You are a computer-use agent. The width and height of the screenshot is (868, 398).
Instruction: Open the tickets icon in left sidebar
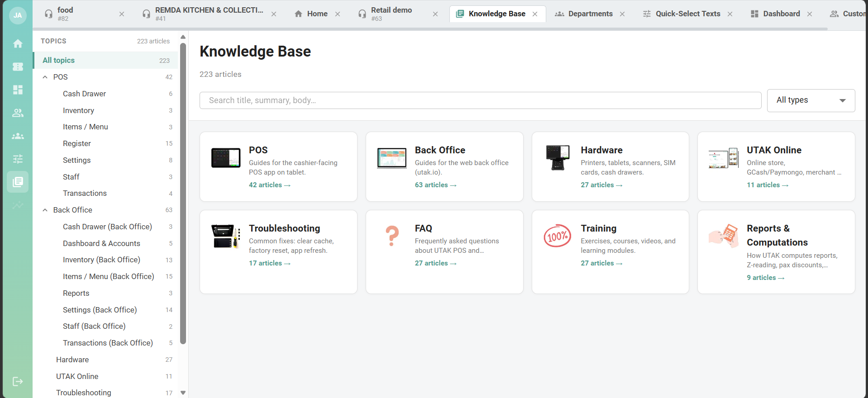click(x=18, y=66)
